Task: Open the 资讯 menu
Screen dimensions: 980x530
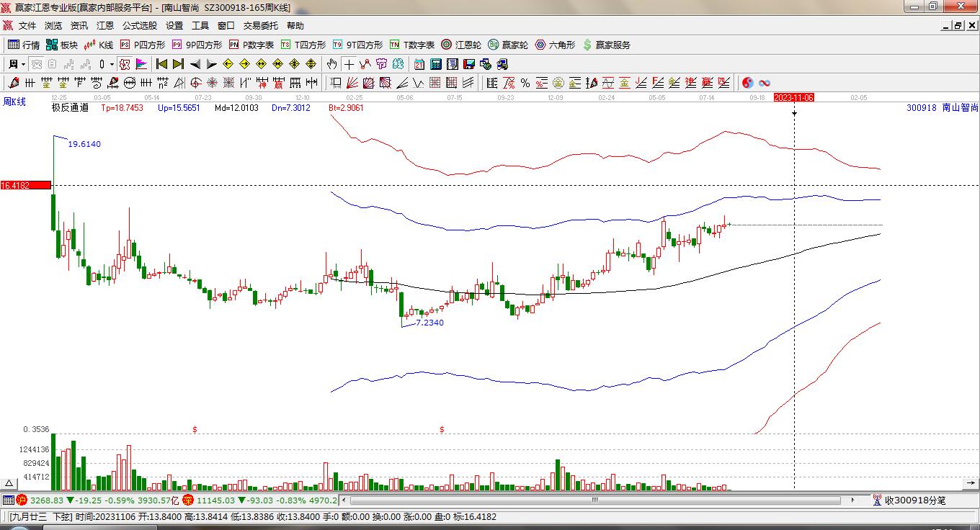Action: (79, 26)
